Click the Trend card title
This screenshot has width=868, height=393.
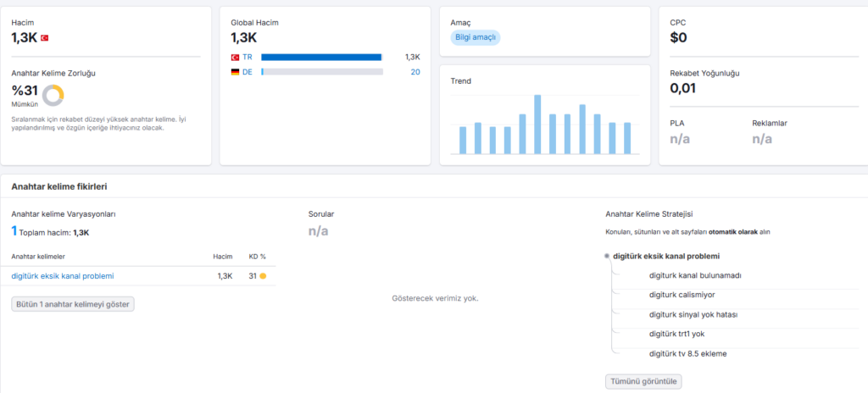click(x=460, y=80)
